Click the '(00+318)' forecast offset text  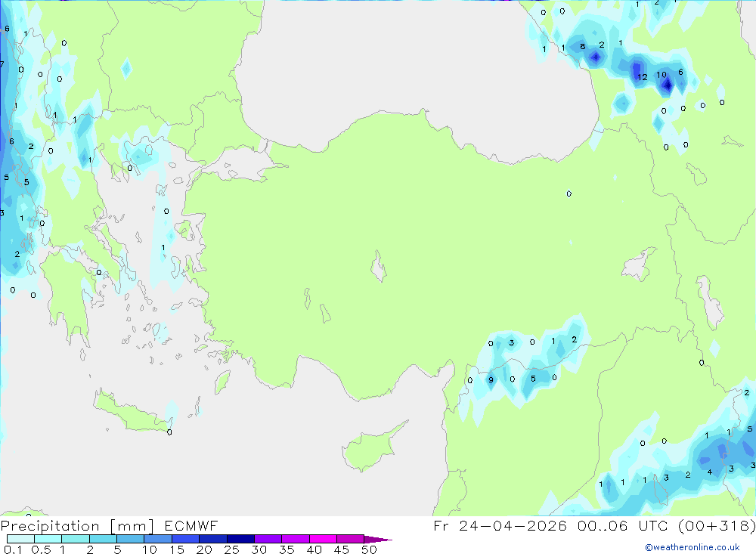pos(717,526)
